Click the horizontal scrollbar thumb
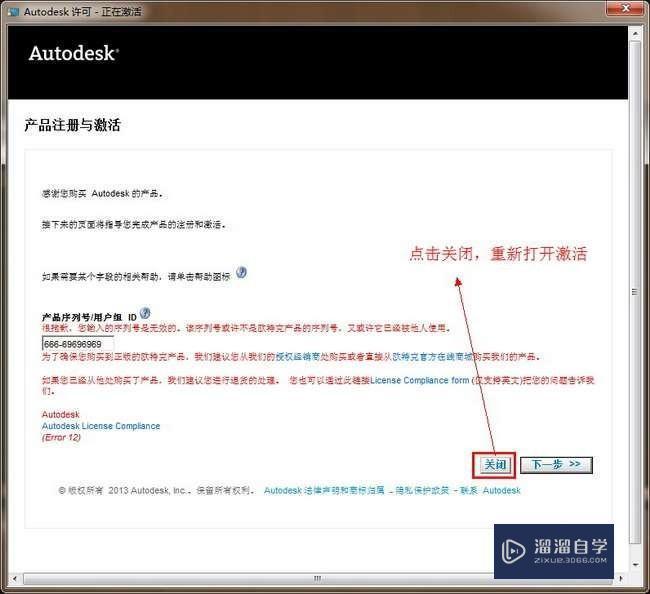650x594 pixels. (x=317, y=579)
